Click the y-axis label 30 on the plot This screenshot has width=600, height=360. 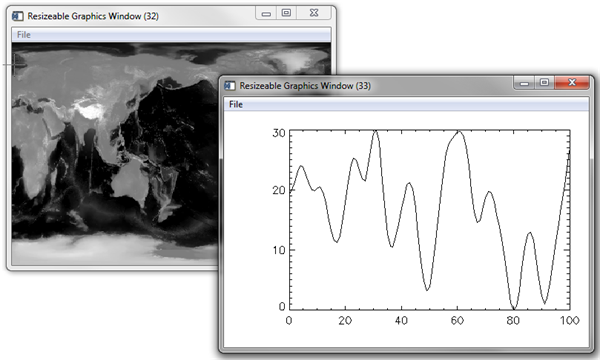(279, 133)
